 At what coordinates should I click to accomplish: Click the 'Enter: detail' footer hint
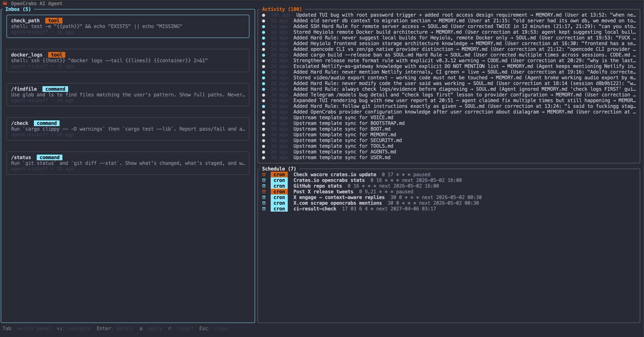point(115,328)
